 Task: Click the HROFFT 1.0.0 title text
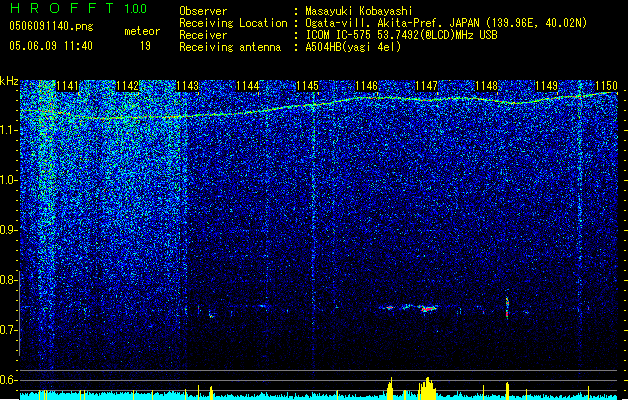click(x=79, y=8)
